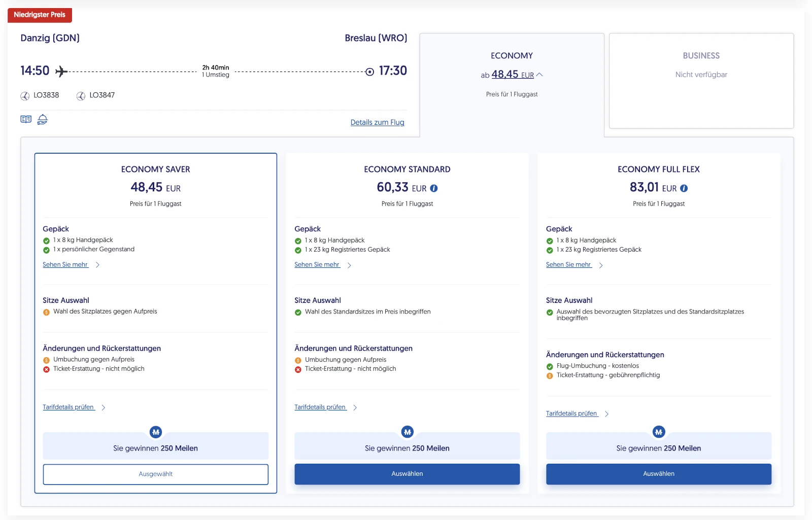Click red cross icon for Saver Ticket-Erstattung

[46, 370]
